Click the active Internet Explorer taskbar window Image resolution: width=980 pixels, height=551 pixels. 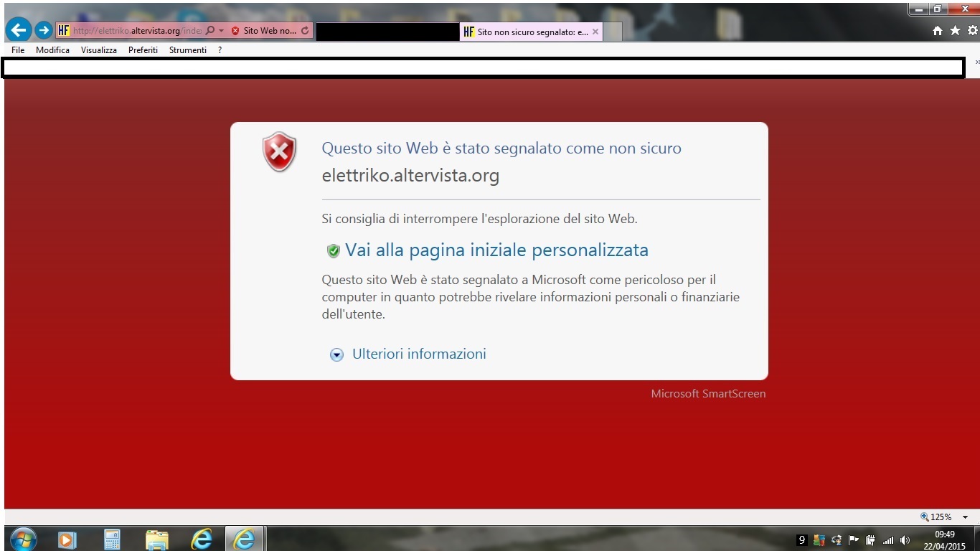click(245, 539)
